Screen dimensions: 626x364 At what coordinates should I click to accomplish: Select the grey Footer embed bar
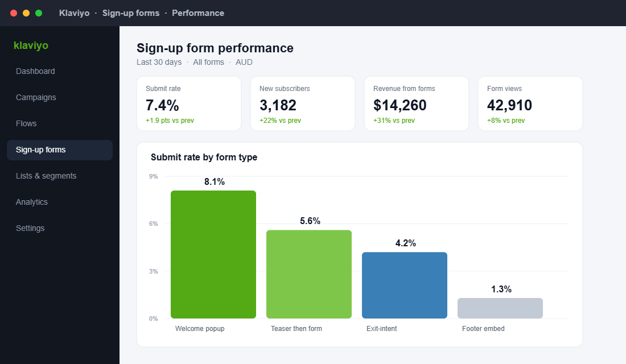point(500,308)
